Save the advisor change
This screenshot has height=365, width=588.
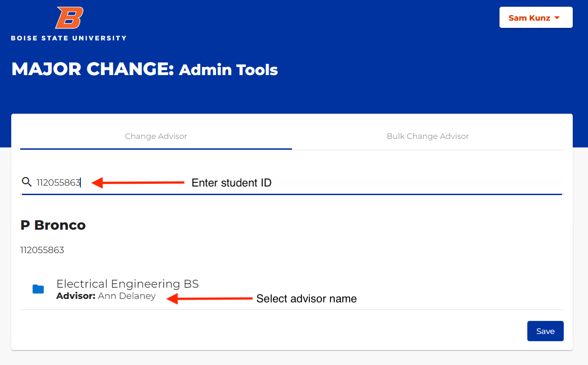(x=545, y=331)
